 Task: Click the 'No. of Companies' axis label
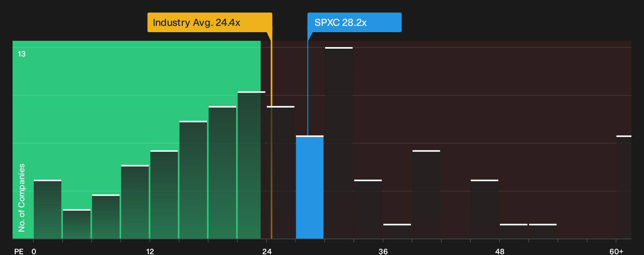coord(22,197)
